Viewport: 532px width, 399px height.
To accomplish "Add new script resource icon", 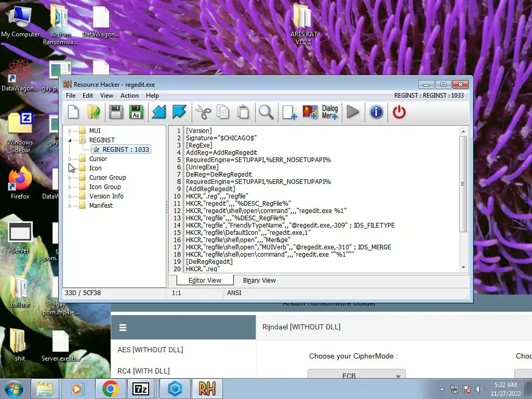I will tap(289, 112).
